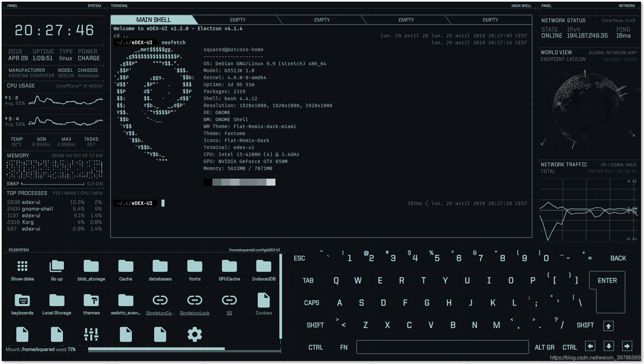Click the TAB key on the keyboard
This screenshot has width=644, height=364.
308,280
